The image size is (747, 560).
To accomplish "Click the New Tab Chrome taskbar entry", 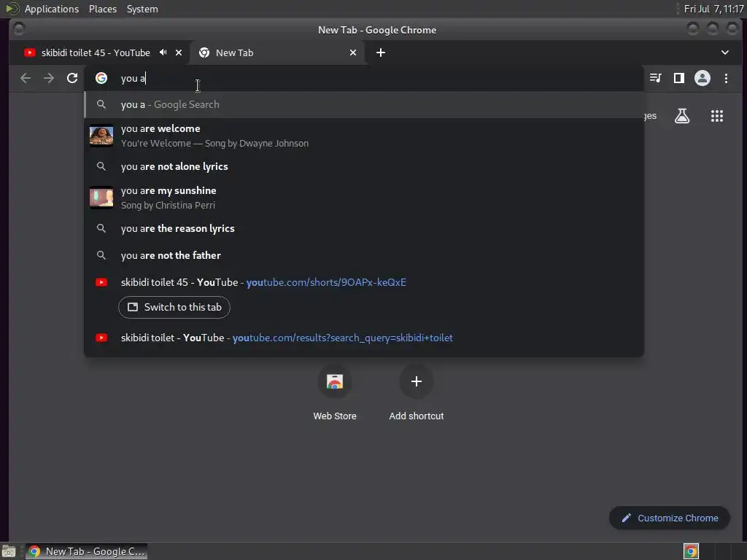I will [x=86, y=551].
